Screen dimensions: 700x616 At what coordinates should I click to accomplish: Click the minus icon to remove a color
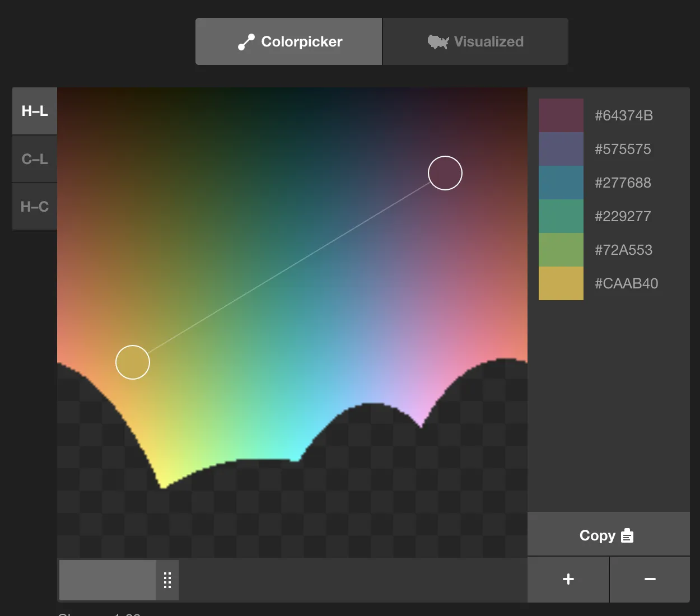click(650, 579)
